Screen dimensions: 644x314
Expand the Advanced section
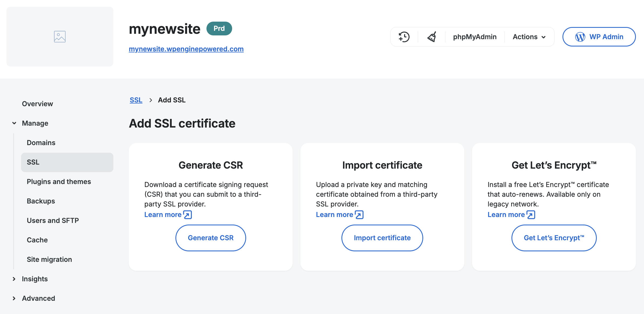(38, 298)
